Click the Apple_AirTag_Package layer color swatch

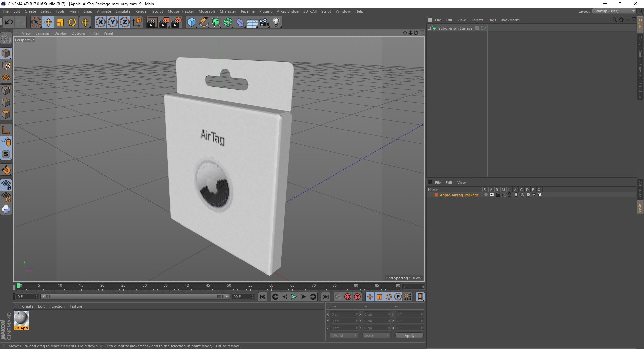click(x=436, y=195)
